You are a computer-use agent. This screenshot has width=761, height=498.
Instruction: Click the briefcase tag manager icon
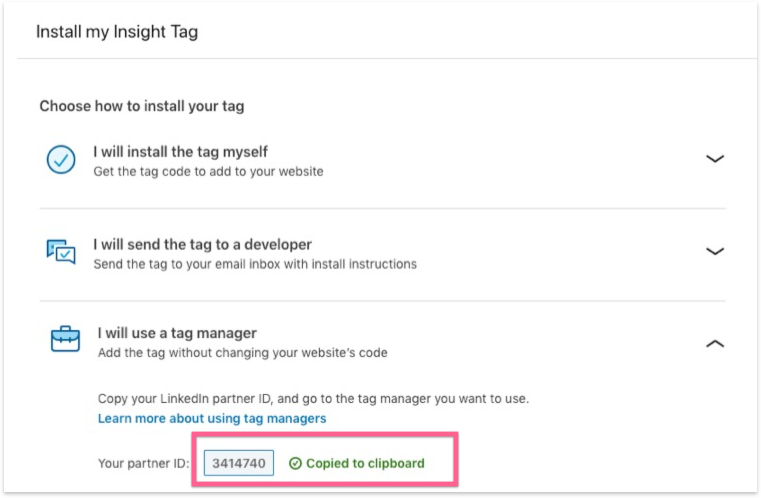(x=64, y=340)
